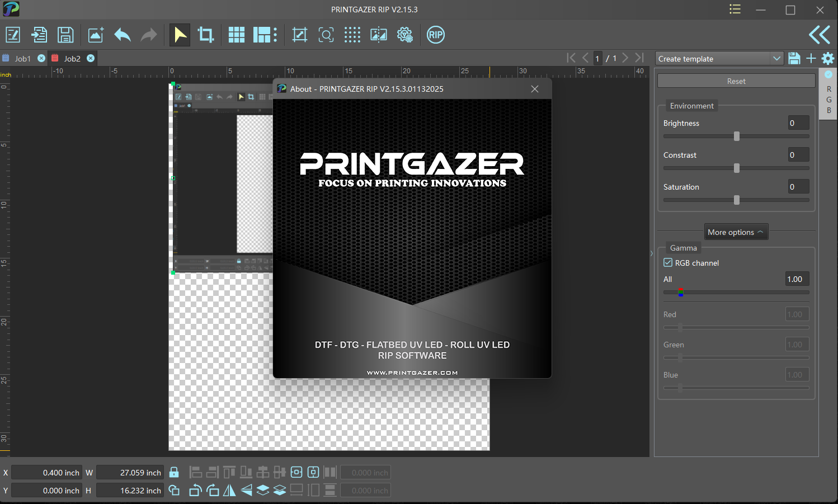Select the yellow arrow pointer tool
The width and height of the screenshot is (838, 504).
click(180, 35)
